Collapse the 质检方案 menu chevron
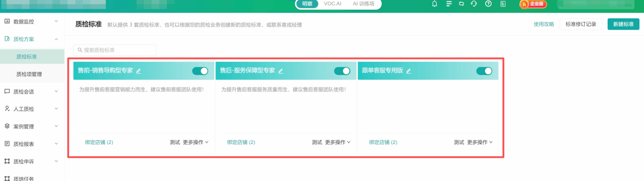The image size is (644, 181). pyautogui.click(x=56, y=39)
